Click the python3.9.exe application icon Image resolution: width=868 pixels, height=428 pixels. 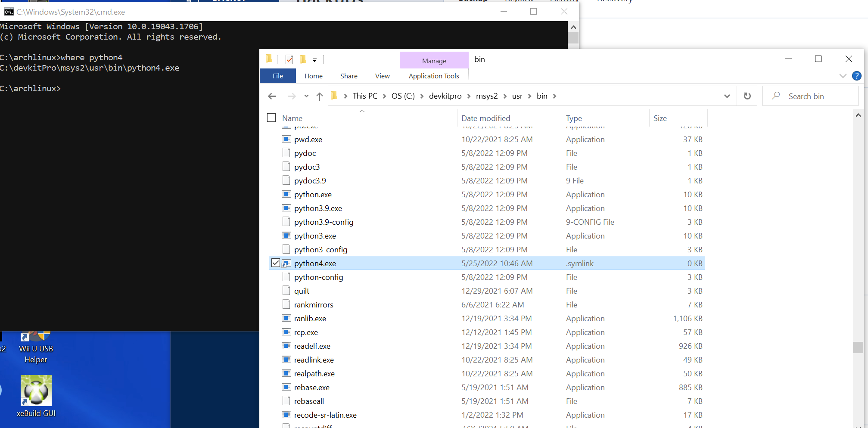(x=286, y=208)
